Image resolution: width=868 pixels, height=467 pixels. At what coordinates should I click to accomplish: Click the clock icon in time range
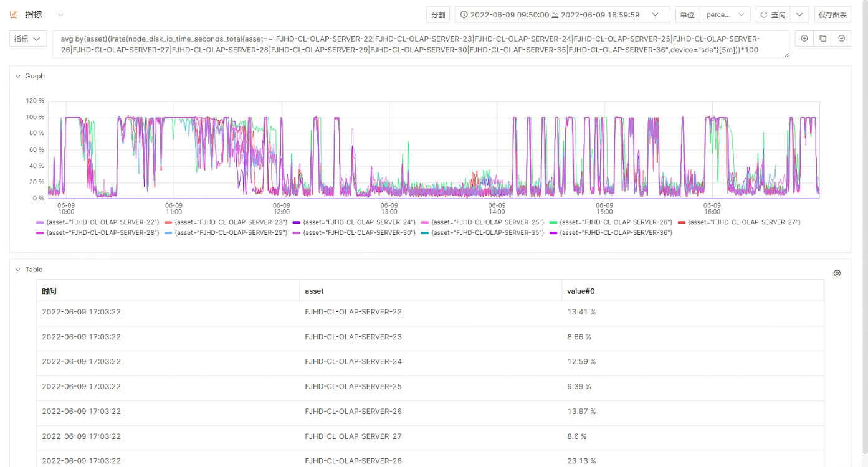(x=464, y=14)
